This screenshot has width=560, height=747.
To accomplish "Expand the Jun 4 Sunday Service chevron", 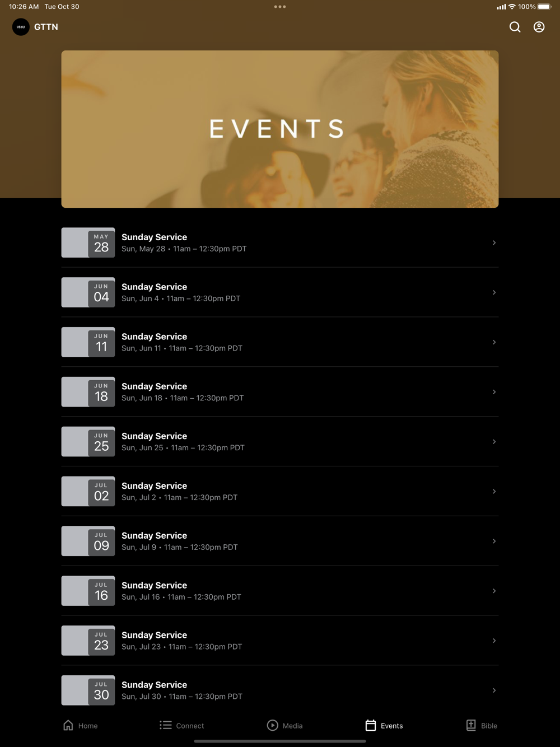I will 494,292.
